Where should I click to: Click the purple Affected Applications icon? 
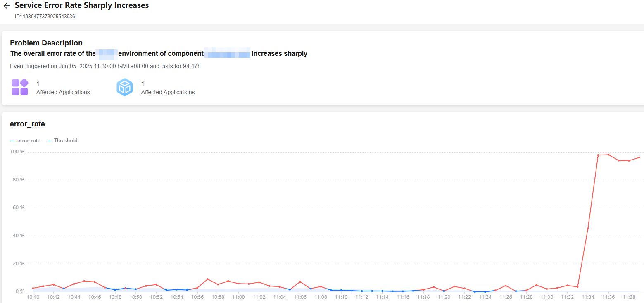click(x=20, y=87)
